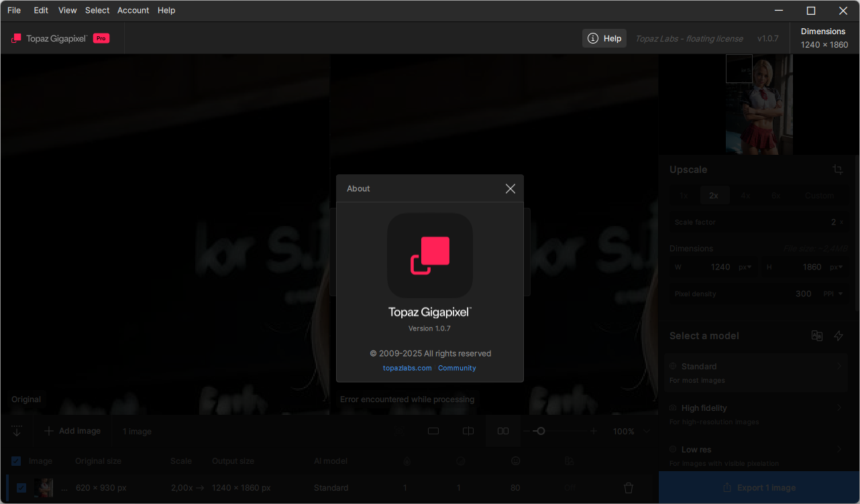860x504 pixels.
Task: Open the Account menu
Action: point(133,10)
